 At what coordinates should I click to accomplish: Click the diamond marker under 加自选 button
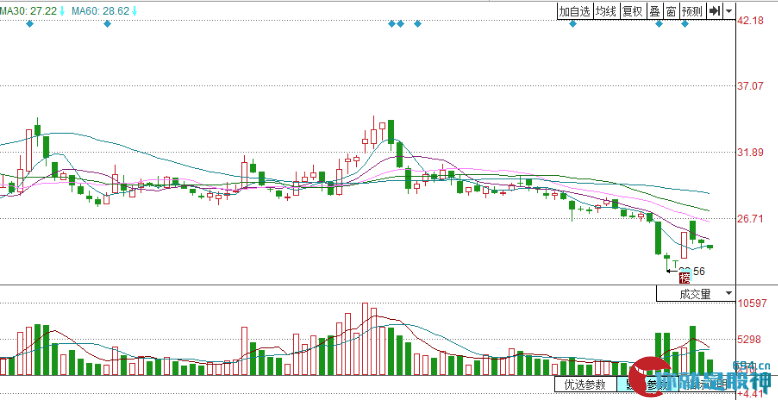tap(573, 23)
